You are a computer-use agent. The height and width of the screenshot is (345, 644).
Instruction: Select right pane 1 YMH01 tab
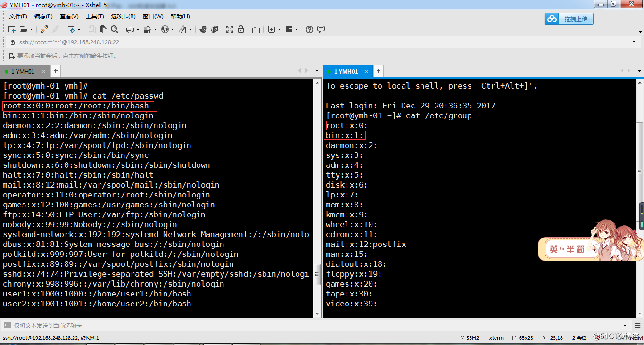[347, 71]
